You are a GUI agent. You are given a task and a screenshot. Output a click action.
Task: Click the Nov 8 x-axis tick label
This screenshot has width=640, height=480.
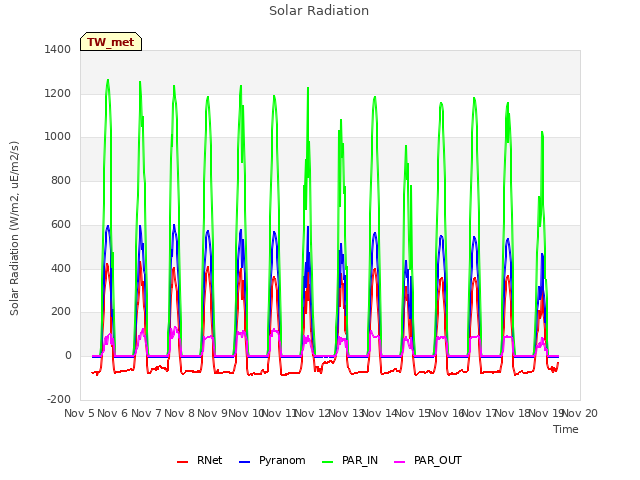click(x=180, y=413)
